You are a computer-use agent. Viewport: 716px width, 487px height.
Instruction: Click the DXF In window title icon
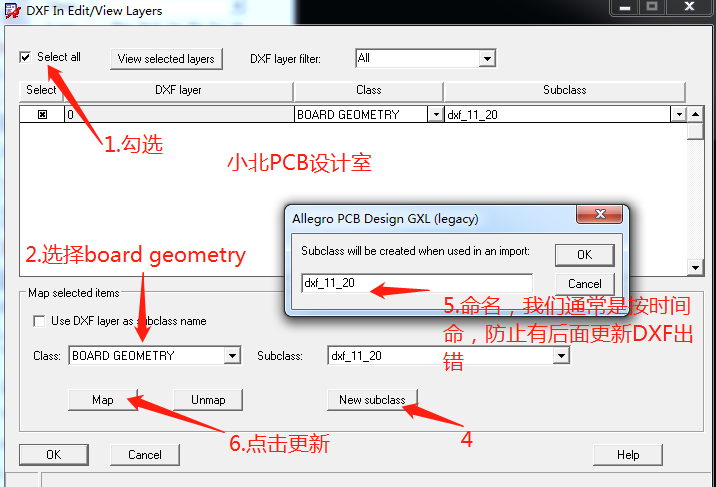click(13, 10)
